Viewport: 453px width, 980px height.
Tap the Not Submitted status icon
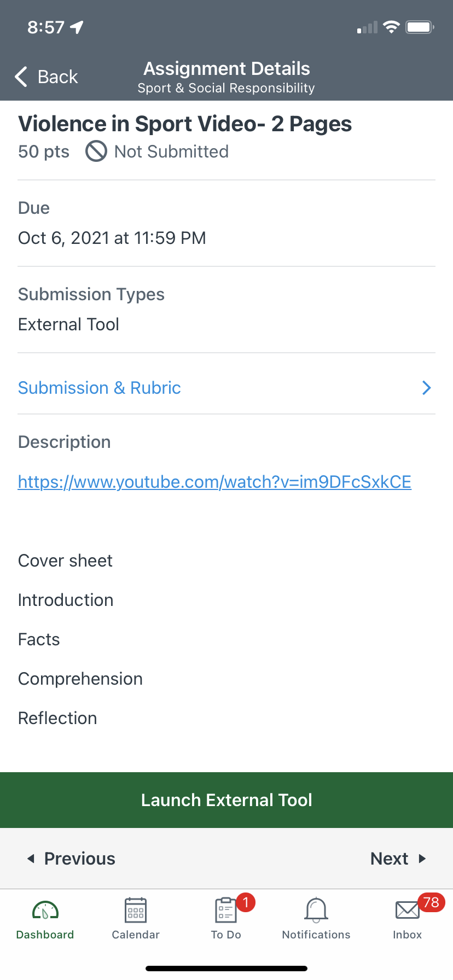(96, 151)
